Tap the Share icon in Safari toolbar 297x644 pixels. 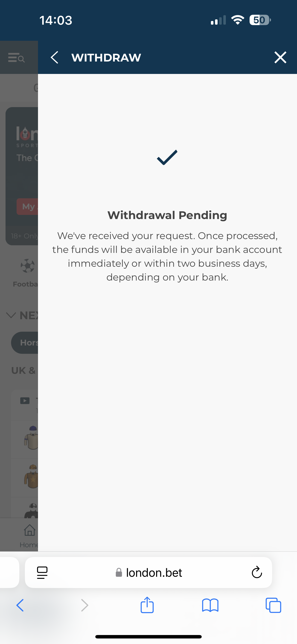[147, 605]
